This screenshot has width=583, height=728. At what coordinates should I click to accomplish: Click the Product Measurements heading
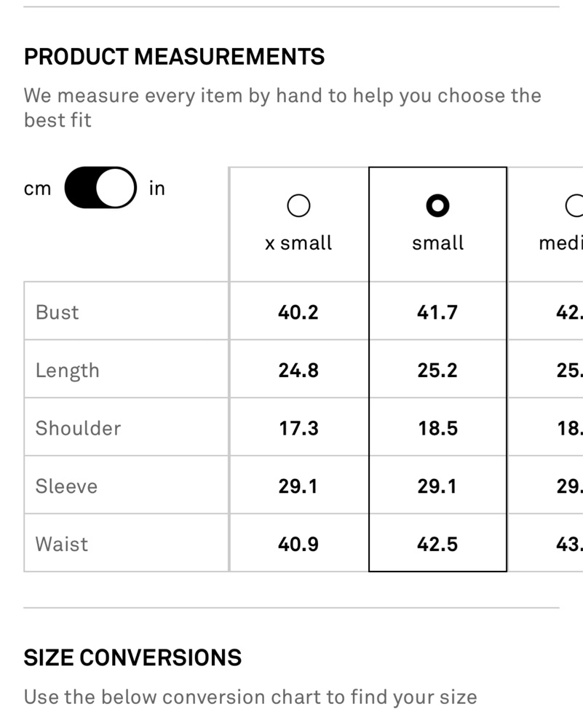click(x=174, y=57)
